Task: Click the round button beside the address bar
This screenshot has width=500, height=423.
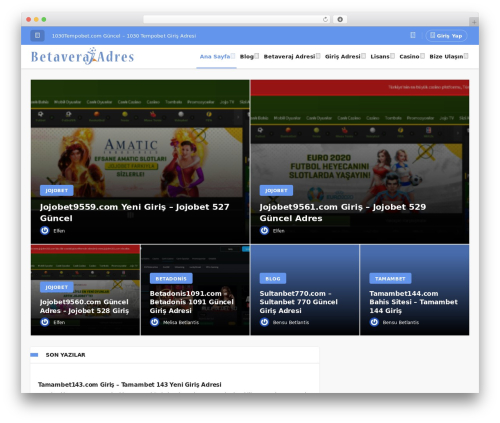Action: tap(340, 19)
